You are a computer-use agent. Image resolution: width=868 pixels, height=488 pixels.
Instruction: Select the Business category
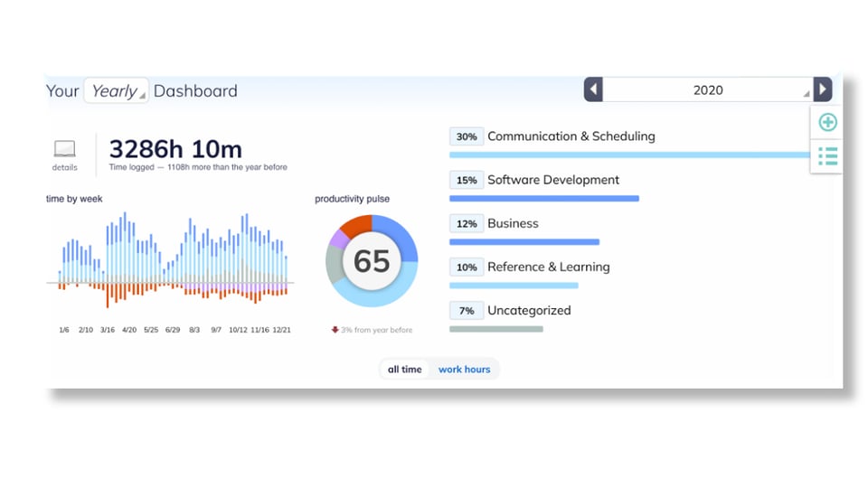point(513,223)
